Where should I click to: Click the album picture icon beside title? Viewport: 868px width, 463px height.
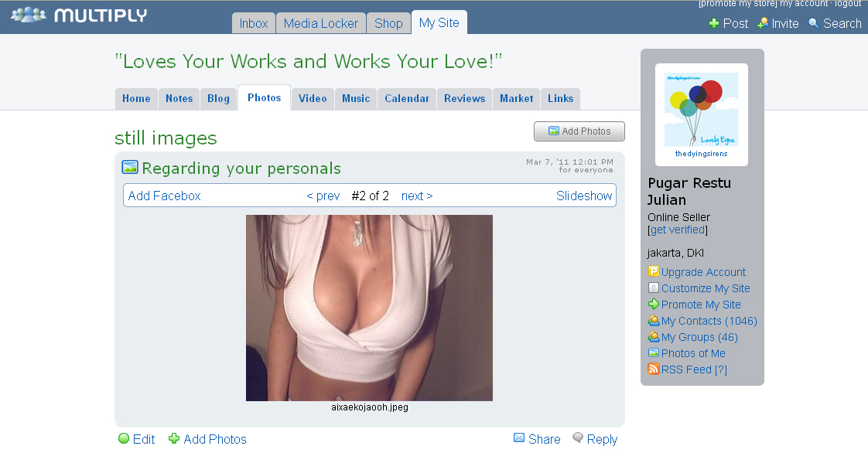click(x=130, y=167)
